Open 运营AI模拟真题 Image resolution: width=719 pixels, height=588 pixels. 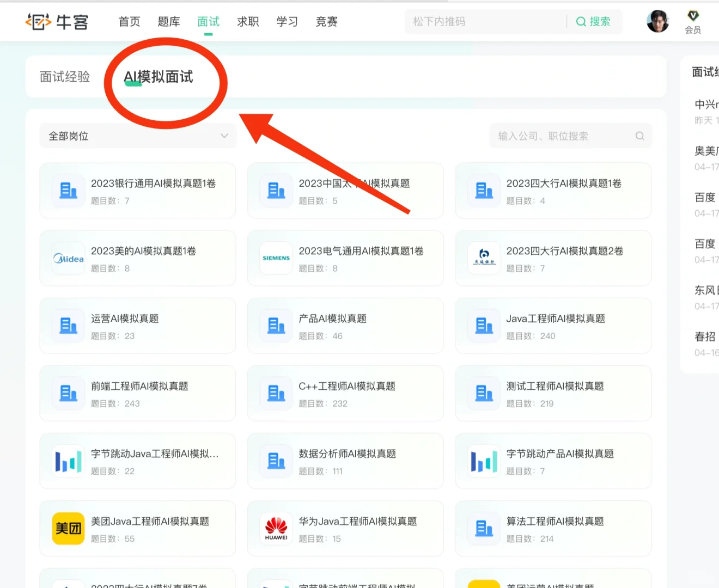click(138, 326)
